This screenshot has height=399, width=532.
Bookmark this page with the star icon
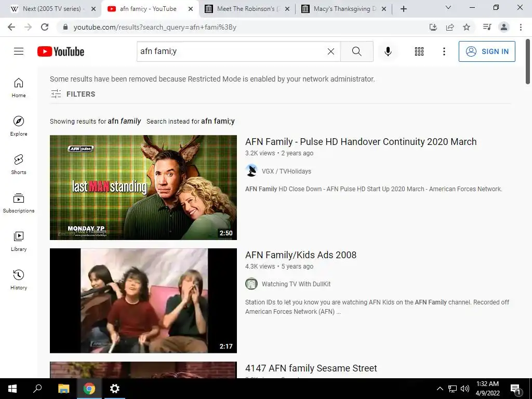coord(467,27)
